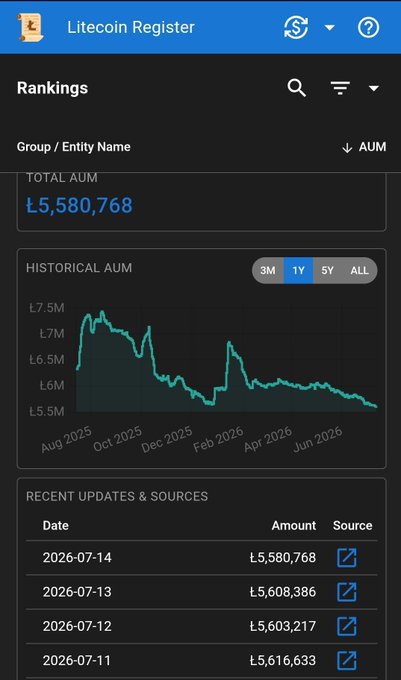Click the Litecoin Register title
This screenshot has width=401, height=680.
pyautogui.click(x=131, y=27)
